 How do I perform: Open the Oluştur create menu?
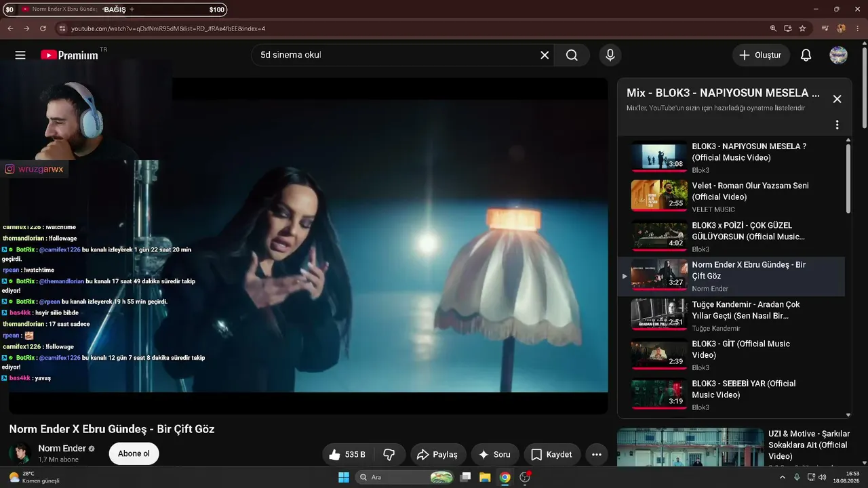coord(761,55)
